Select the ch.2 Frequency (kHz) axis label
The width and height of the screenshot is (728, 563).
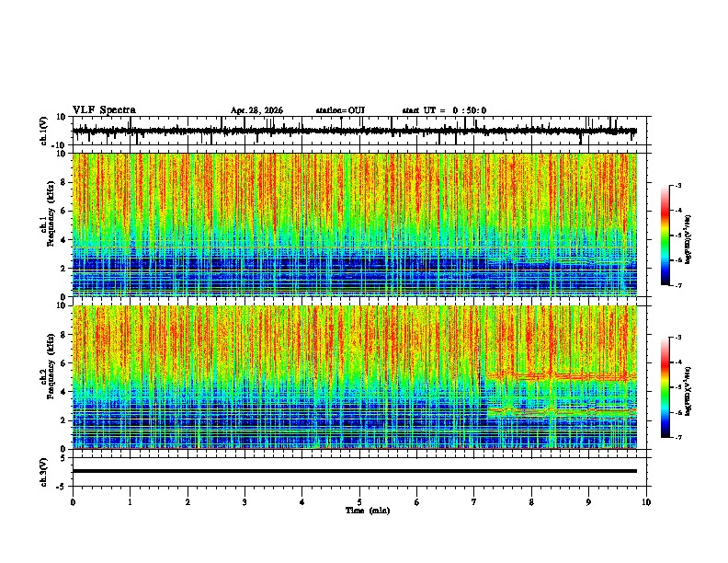[48, 366]
